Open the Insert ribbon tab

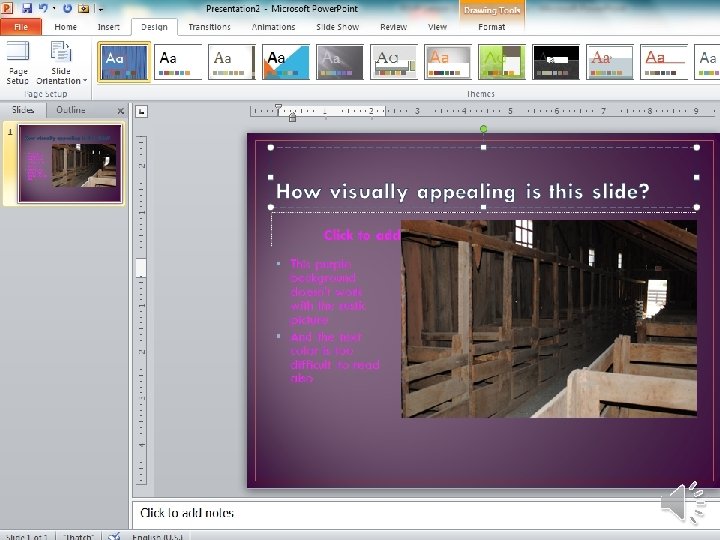click(110, 27)
